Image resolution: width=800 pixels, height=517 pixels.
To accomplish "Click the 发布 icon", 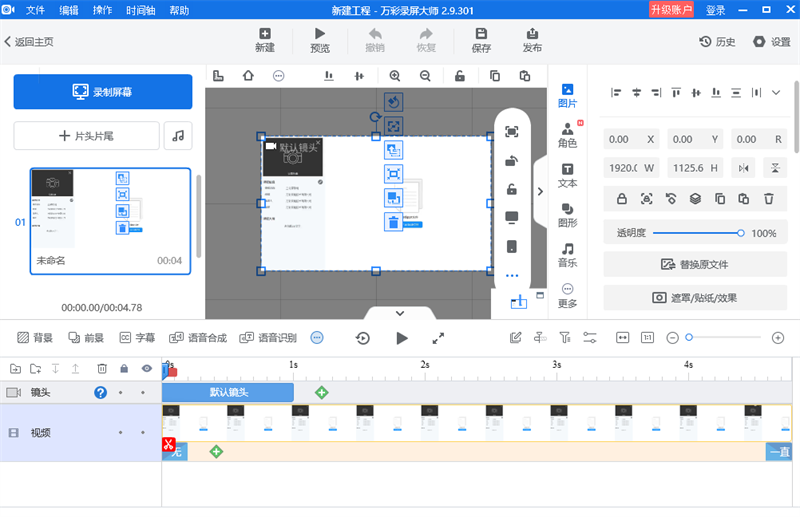I will [532, 40].
